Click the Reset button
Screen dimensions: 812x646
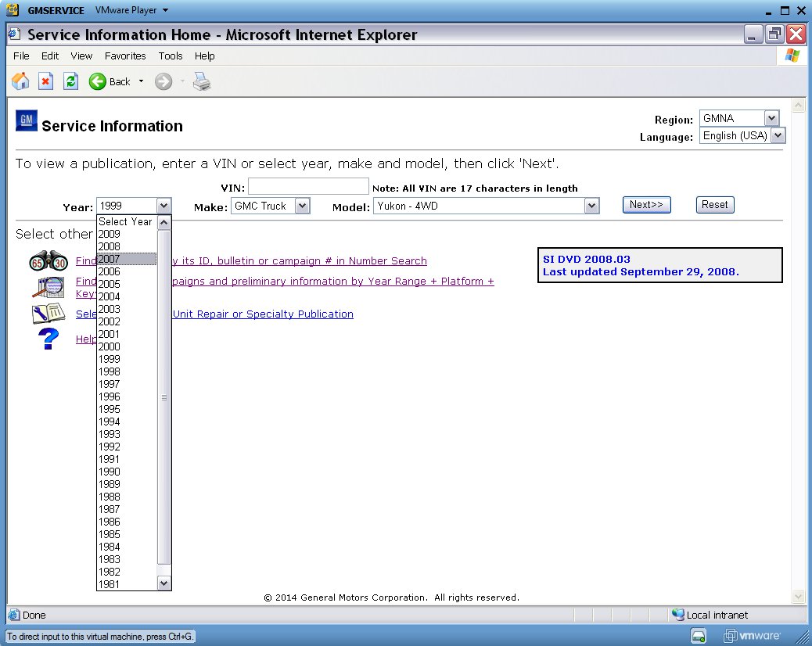tap(715, 204)
